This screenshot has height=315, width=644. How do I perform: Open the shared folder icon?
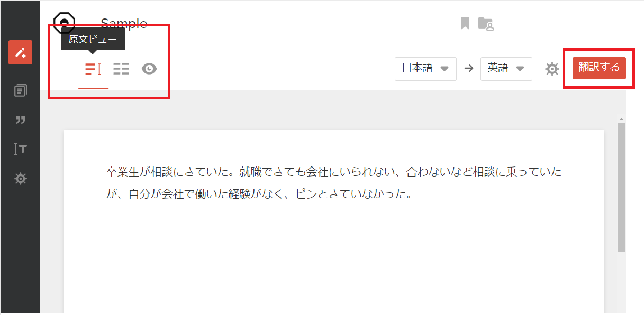pos(486,24)
